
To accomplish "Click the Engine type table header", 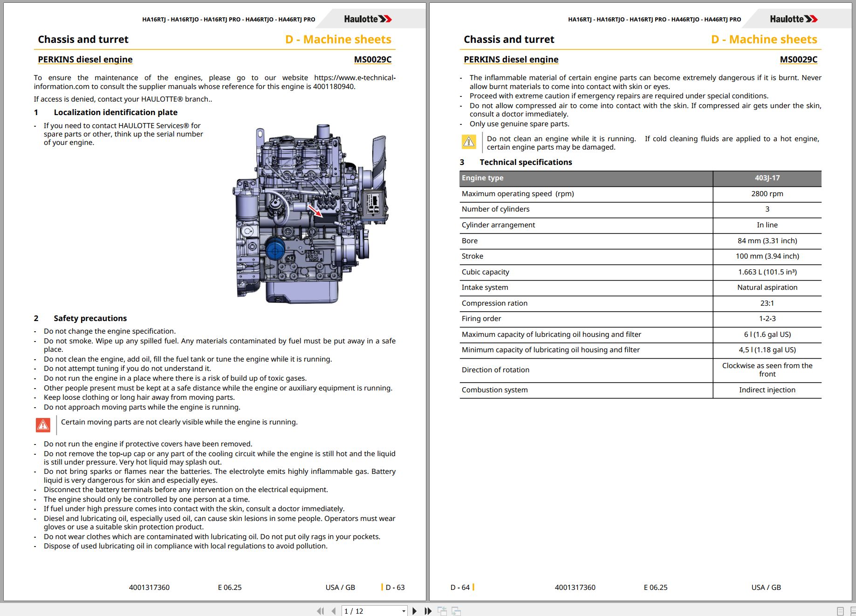I will 586,178.
